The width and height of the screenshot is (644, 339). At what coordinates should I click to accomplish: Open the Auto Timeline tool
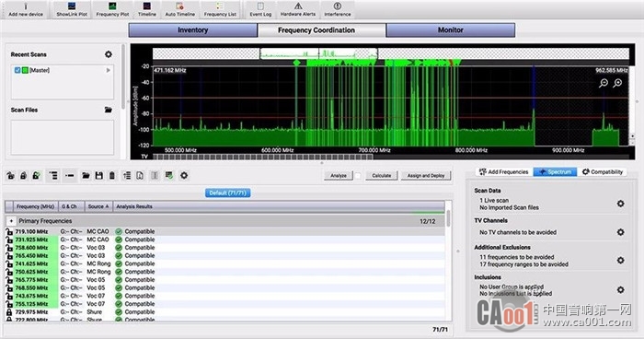tap(180, 9)
